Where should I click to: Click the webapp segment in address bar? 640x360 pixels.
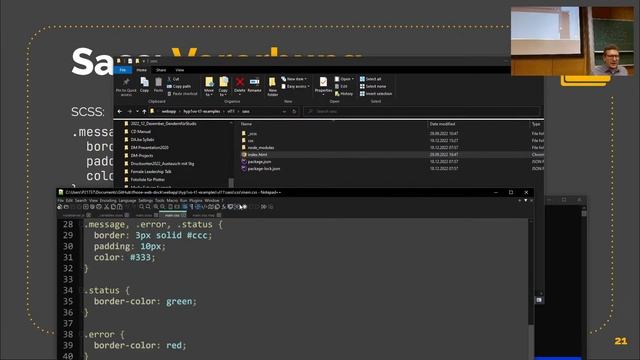click(x=169, y=111)
